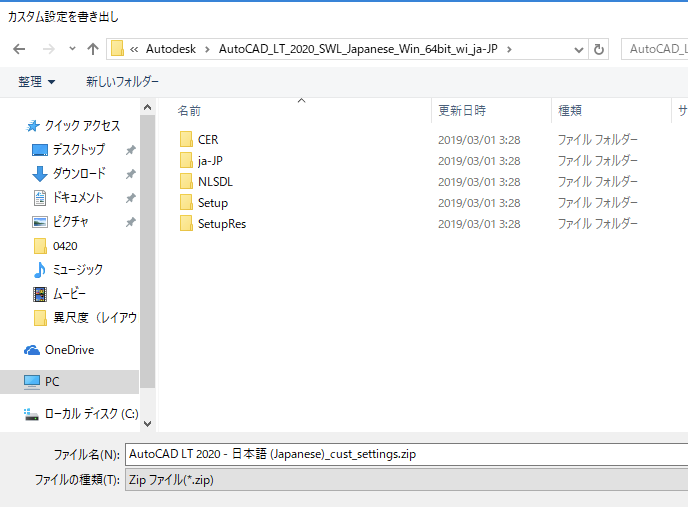688x507 pixels.
Task: Click the 新しいフォルダー button
Action: (122, 82)
